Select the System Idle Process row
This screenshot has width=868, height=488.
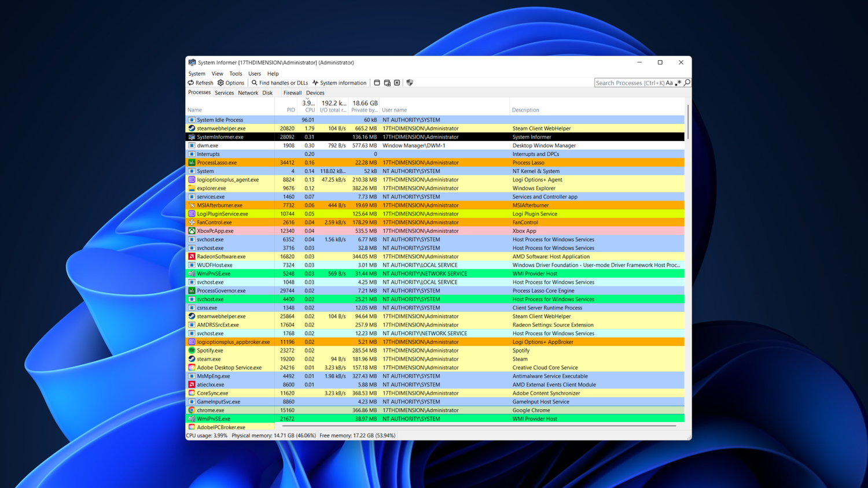435,120
